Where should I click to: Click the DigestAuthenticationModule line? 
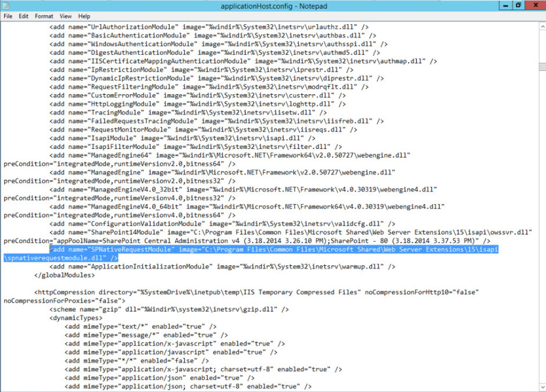pyautogui.click(x=215, y=52)
